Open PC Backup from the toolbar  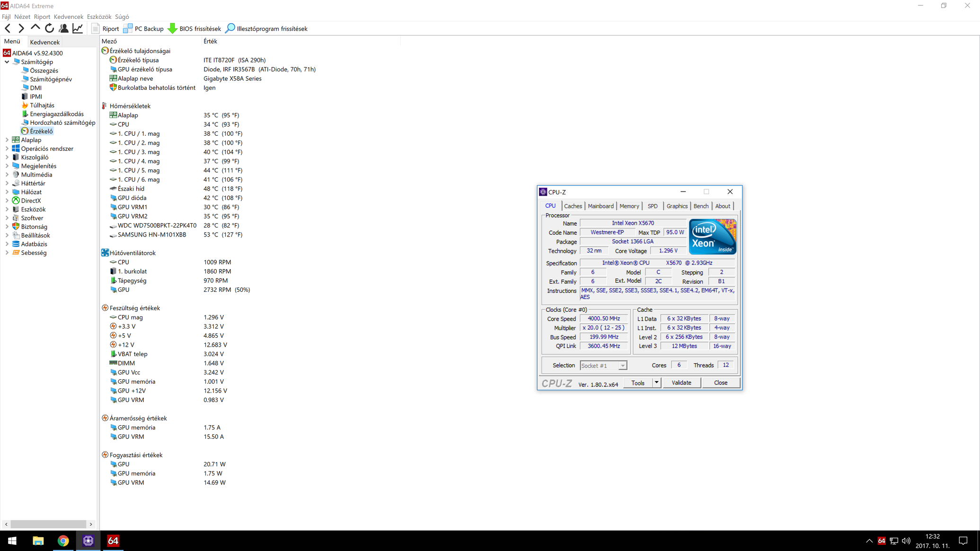(x=143, y=28)
